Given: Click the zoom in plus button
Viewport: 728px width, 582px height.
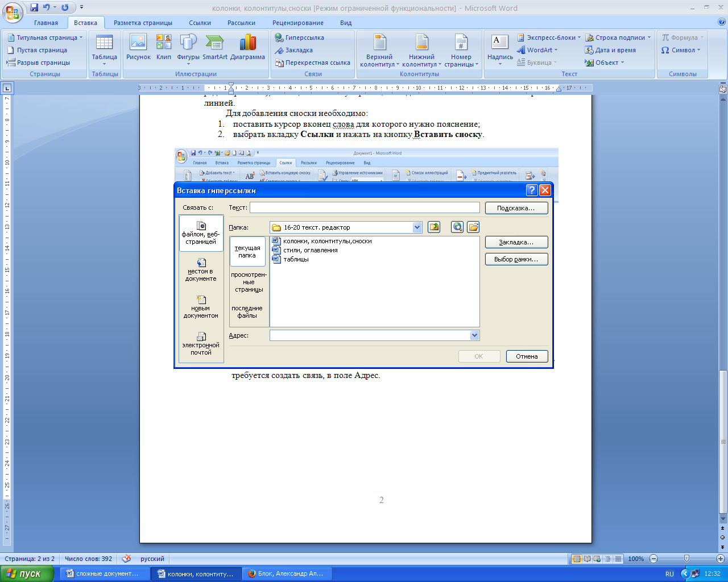Looking at the screenshot, I should [x=720, y=559].
